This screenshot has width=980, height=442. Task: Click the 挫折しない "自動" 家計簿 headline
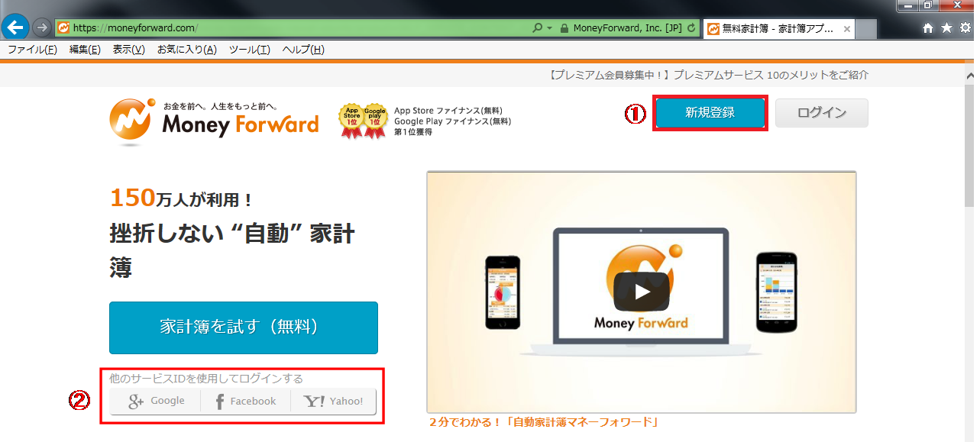[x=232, y=250]
